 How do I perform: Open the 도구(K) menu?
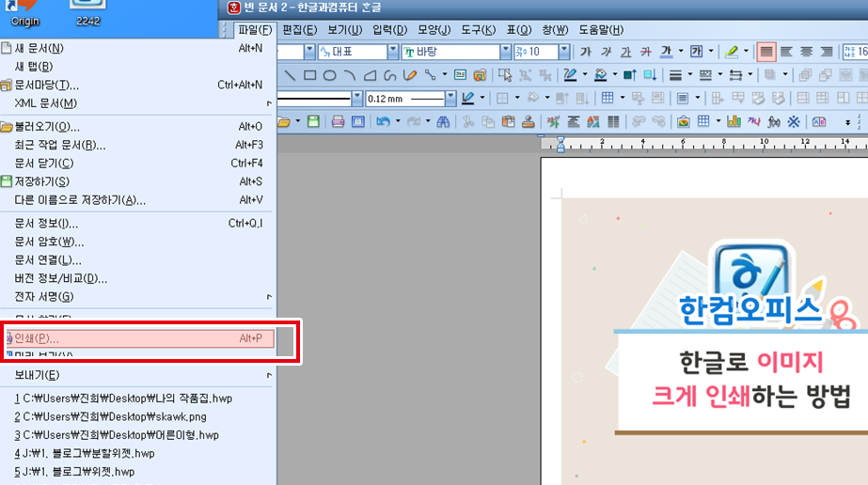[x=479, y=30]
